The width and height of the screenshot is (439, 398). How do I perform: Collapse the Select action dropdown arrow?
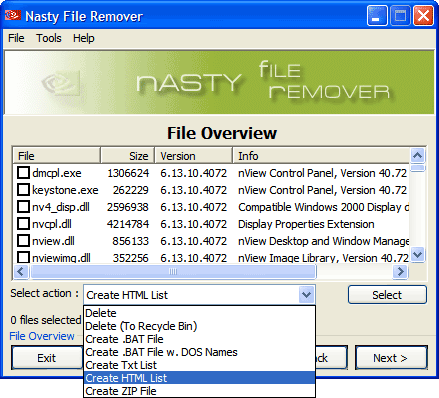(306, 295)
